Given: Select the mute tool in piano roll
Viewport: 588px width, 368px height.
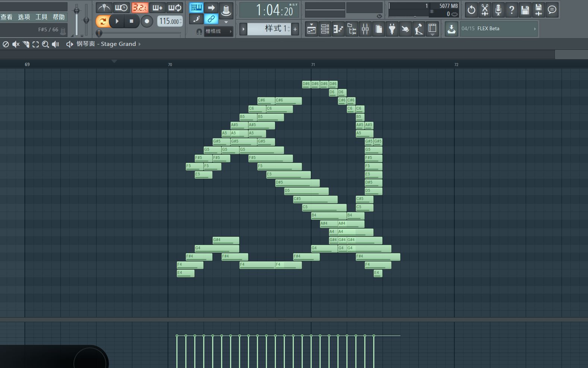Looking at the screenshot, I should [x=16, y=44].
